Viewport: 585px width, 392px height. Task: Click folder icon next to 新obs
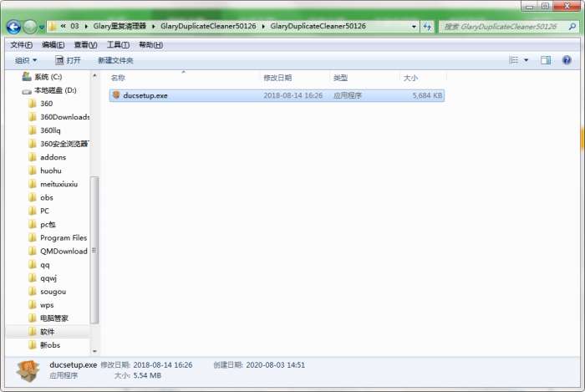tap(33, 345)
